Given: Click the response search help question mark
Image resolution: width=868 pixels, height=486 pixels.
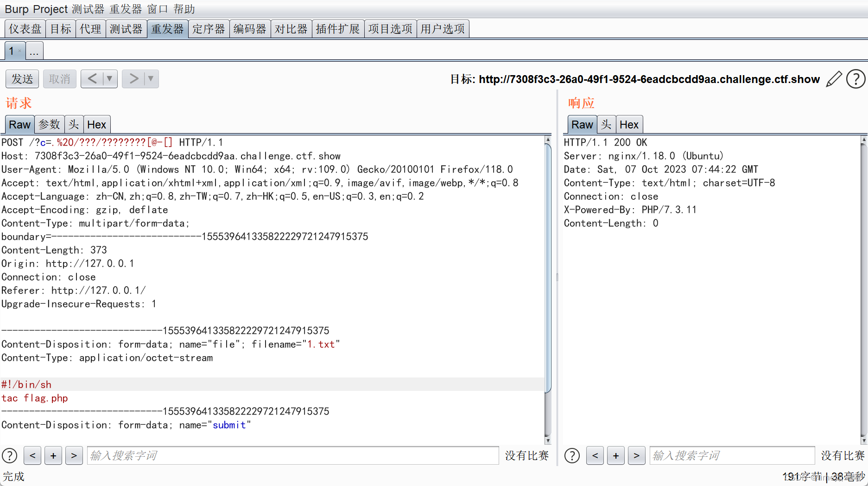Looking at the screenshot, I should 572,455.
